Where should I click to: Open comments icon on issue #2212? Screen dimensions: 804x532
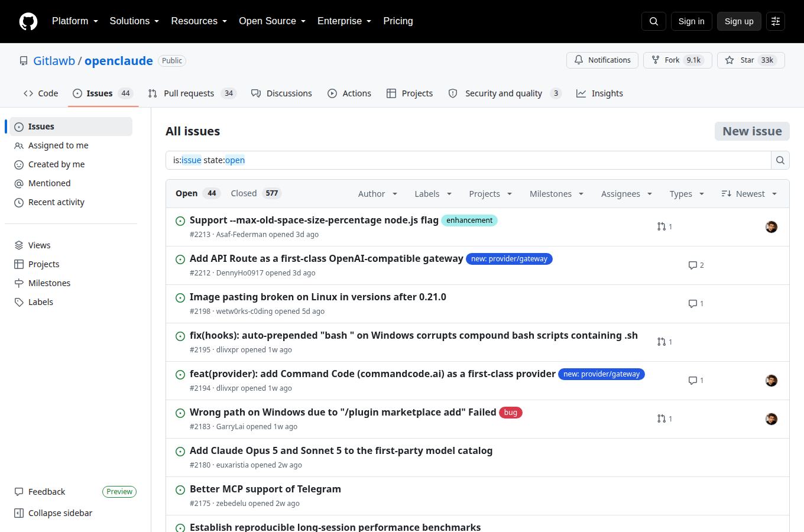(x=693, y=265)
